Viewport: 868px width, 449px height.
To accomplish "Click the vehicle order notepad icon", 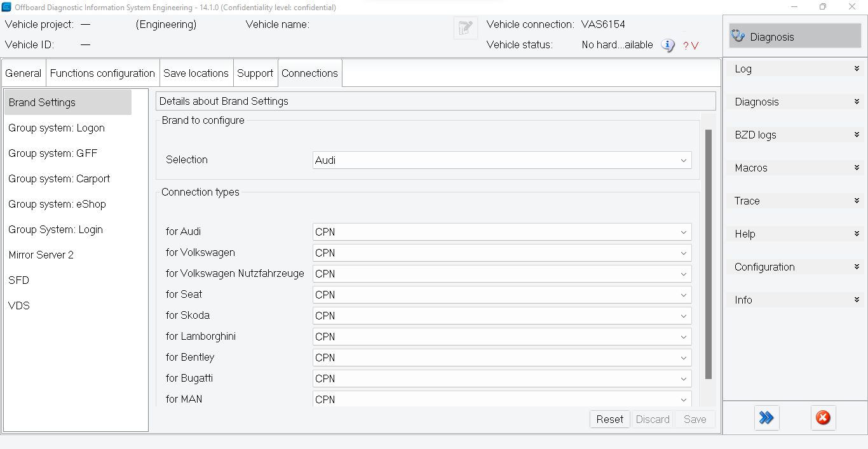I will pyautogui.click(x=465, y=27).
